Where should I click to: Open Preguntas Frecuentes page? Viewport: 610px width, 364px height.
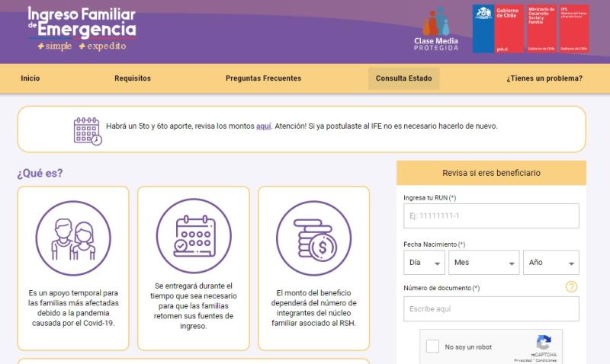click(263, 78)
